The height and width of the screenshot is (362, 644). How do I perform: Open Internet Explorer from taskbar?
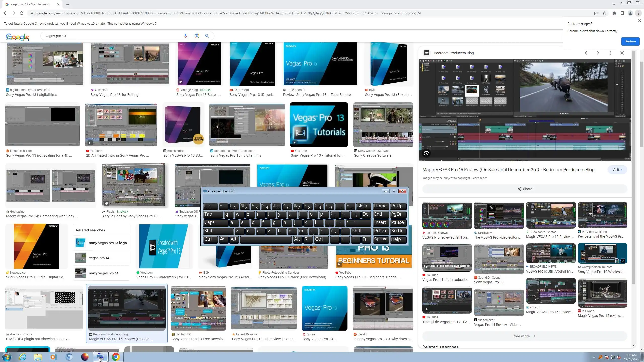pos(23,357)
